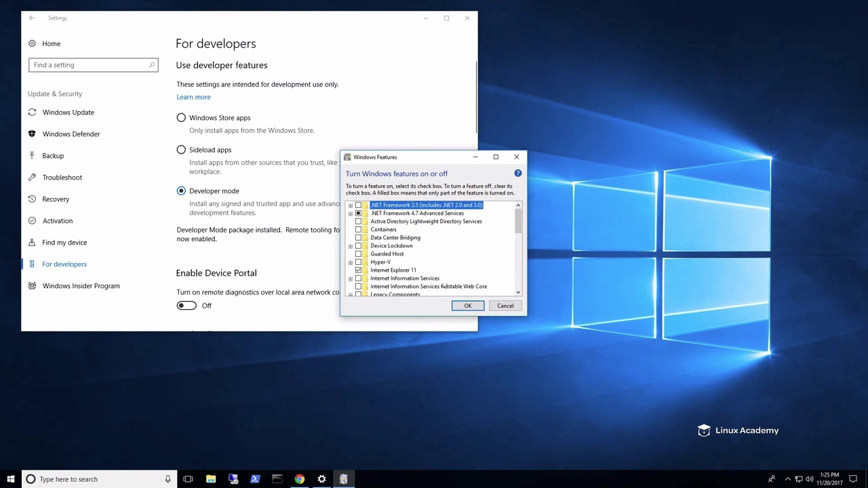This screenshot has height=488, width=868.
Task: Click OK in the Windows Features dialog
Action: coord(467,306)
